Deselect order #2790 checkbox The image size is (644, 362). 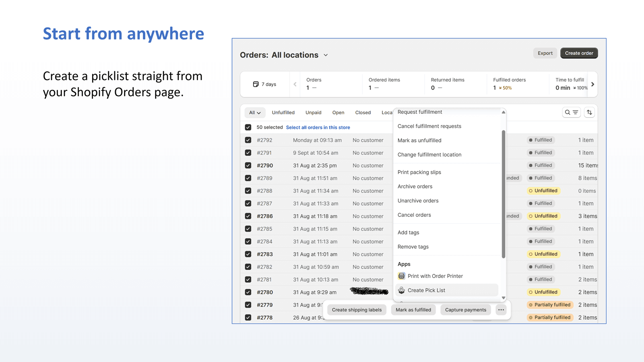(x=248, y=166)
